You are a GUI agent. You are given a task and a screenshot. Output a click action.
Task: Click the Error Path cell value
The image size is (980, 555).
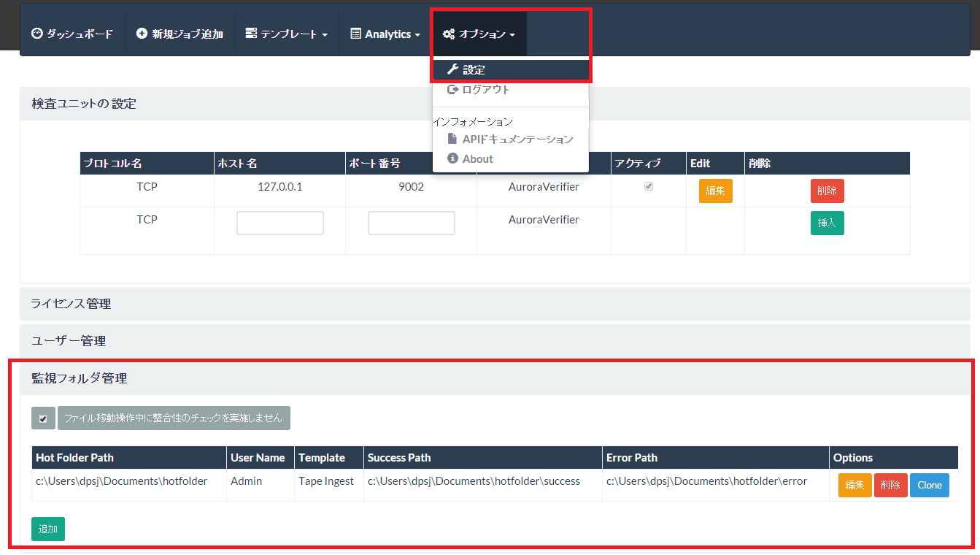click(x=706, y=481)
